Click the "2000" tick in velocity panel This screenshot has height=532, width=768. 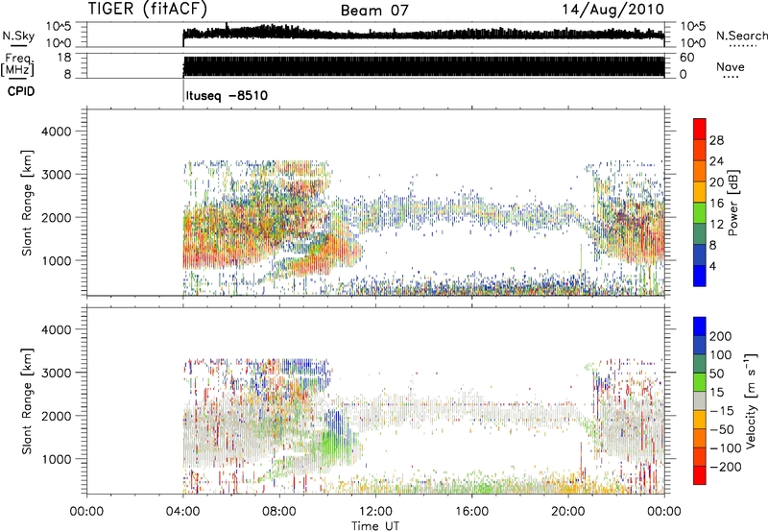[56, 416]
